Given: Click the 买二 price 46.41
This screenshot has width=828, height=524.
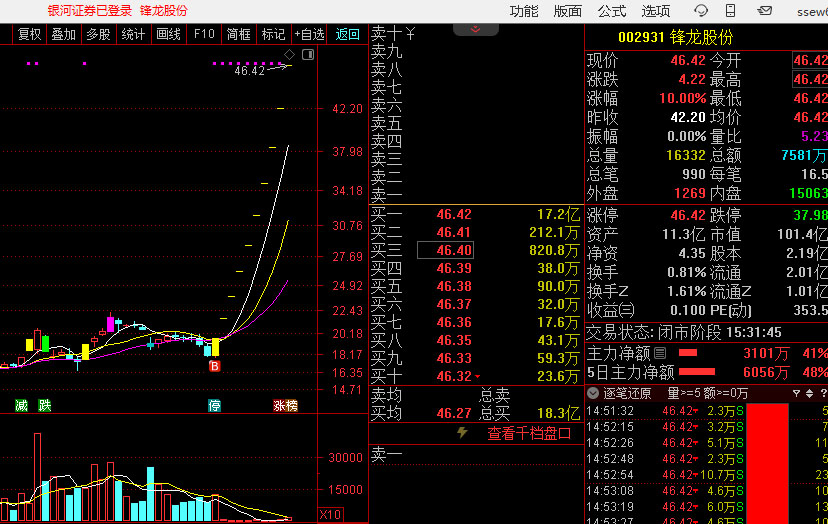Looking at the screenshot, I should coord(454,232).
